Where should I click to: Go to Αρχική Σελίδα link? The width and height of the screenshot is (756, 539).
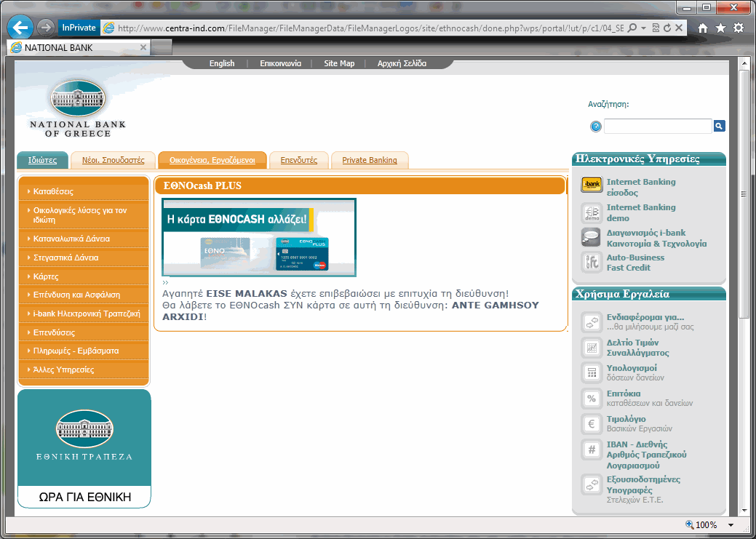pyautogui.click(x=402, y=63)
